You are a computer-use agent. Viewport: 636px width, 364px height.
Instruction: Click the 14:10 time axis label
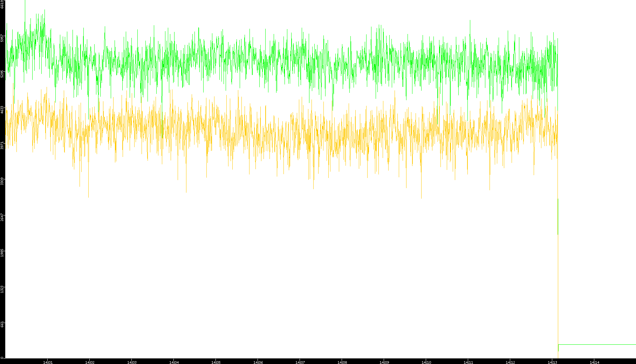[426, 362]
